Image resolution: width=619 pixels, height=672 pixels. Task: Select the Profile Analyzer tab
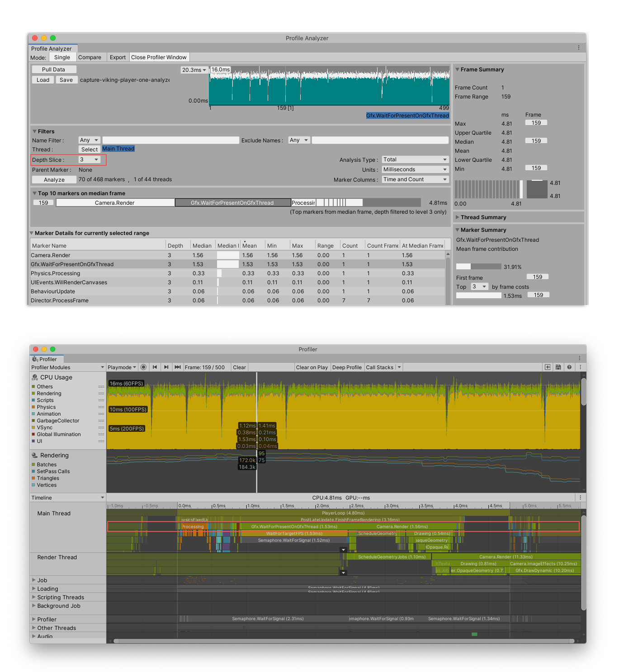pos(52,49)
